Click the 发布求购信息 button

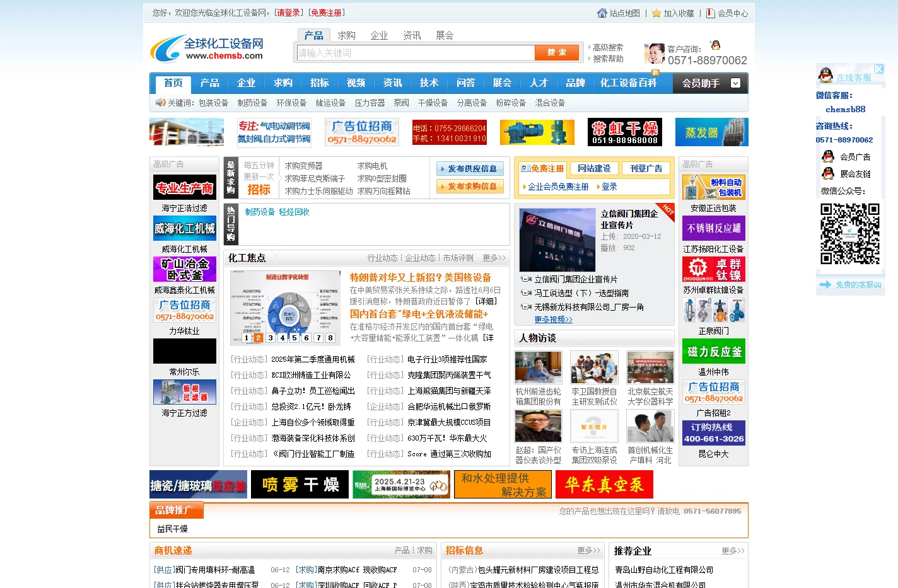pyautogui.click(x=470, y=187)
